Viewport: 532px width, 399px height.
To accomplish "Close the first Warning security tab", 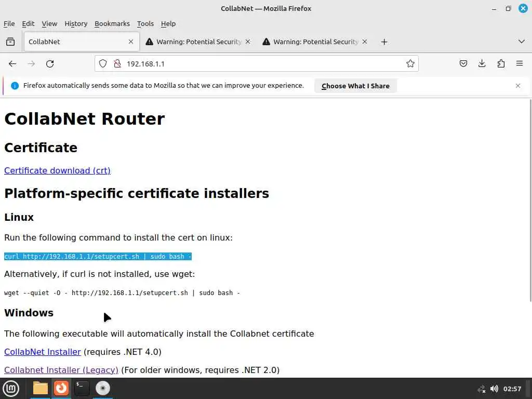I will point(248,42).
